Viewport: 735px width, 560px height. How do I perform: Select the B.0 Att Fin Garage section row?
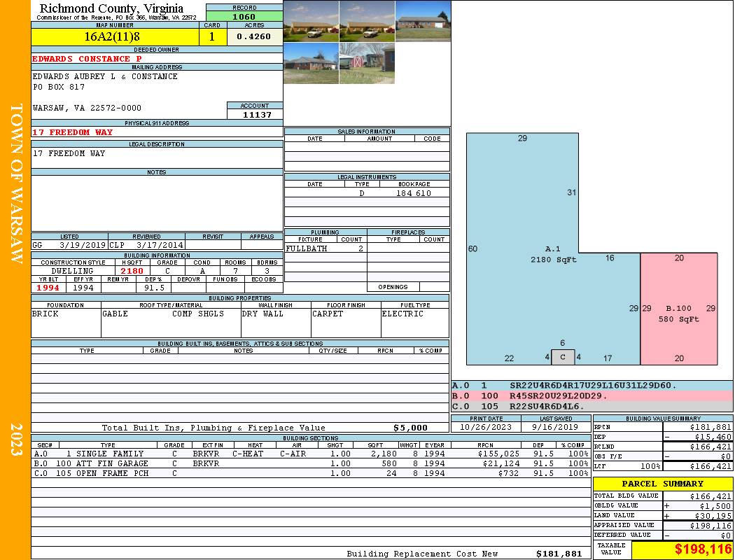(311, 463)
